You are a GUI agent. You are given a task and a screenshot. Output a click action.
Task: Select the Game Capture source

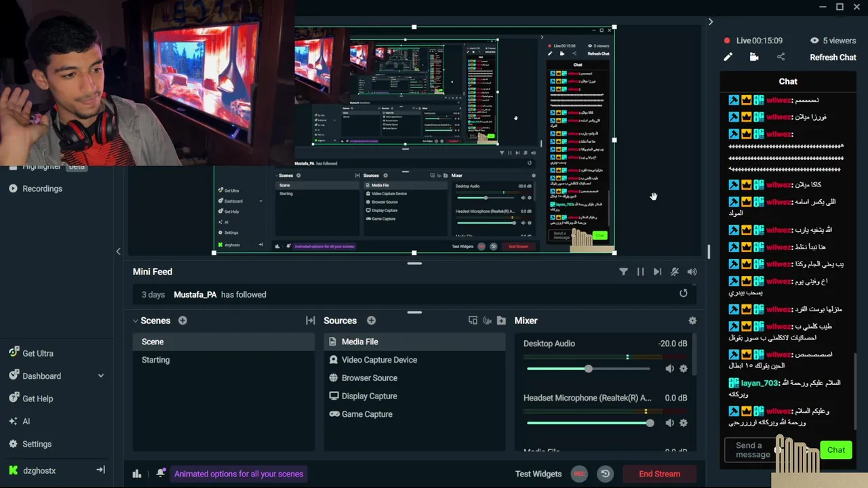414,414
